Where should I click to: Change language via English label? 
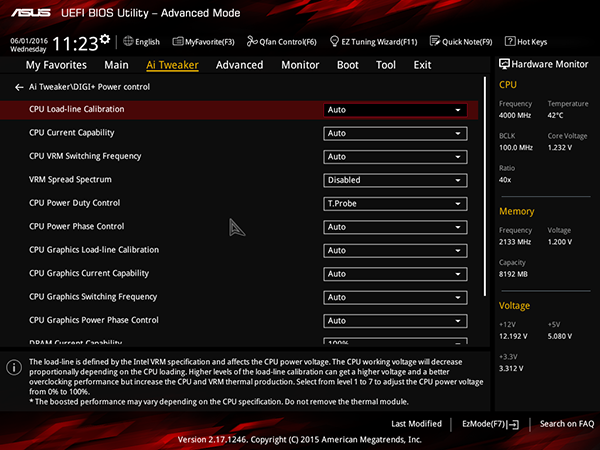[147, 42]
